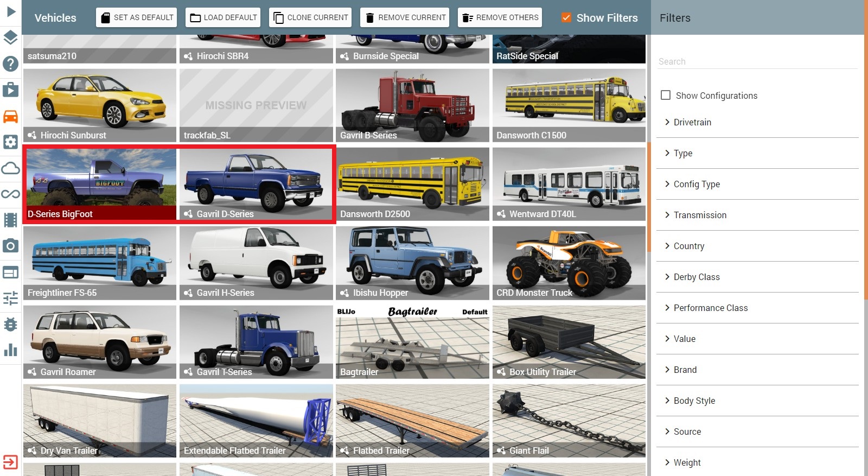Select the Gavril B-Series truck
This screenshot has width=868, height=476.
(412, 105)
